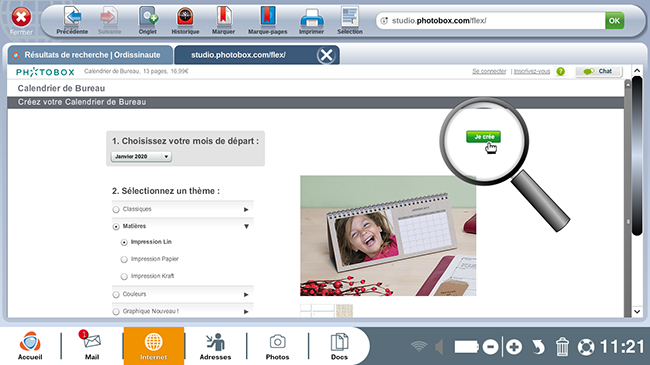Select the Classiques theme radio button
The width and height of the screenshot is (650, 365).
pyautogui.click(x=116, y=209)
